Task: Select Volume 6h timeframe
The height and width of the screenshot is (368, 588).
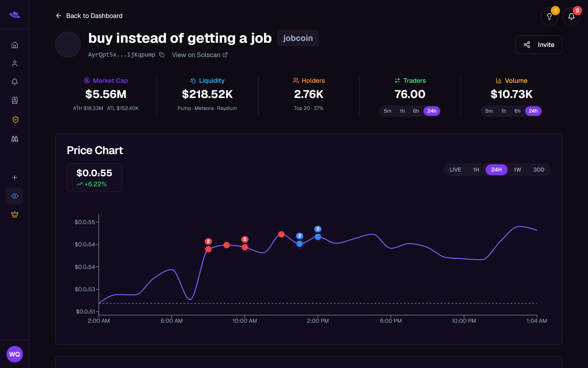Action: pyautogui.click(x=517, y=111)
